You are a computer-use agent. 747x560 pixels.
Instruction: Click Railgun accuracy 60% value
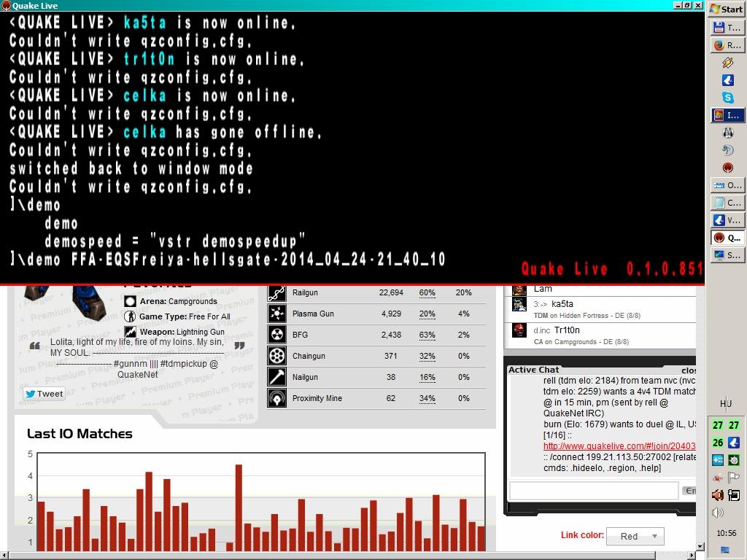click(x=427, y=292)
